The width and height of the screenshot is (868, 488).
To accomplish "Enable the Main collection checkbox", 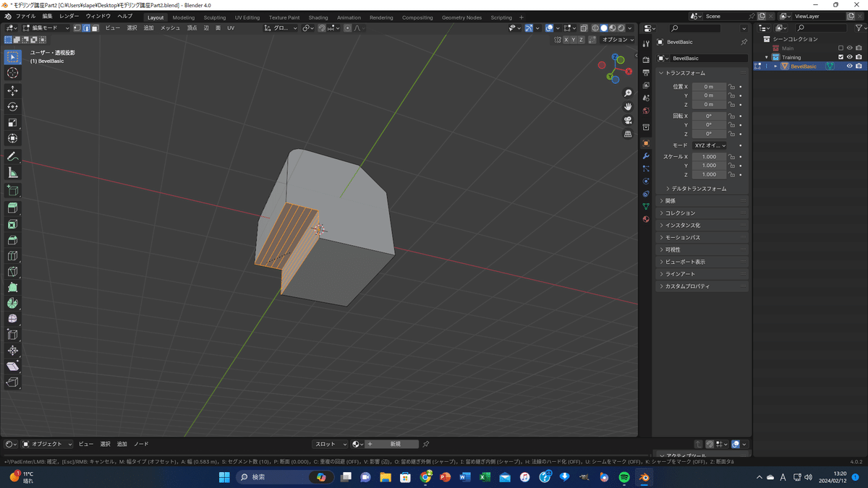I will [x=841, y=48].
